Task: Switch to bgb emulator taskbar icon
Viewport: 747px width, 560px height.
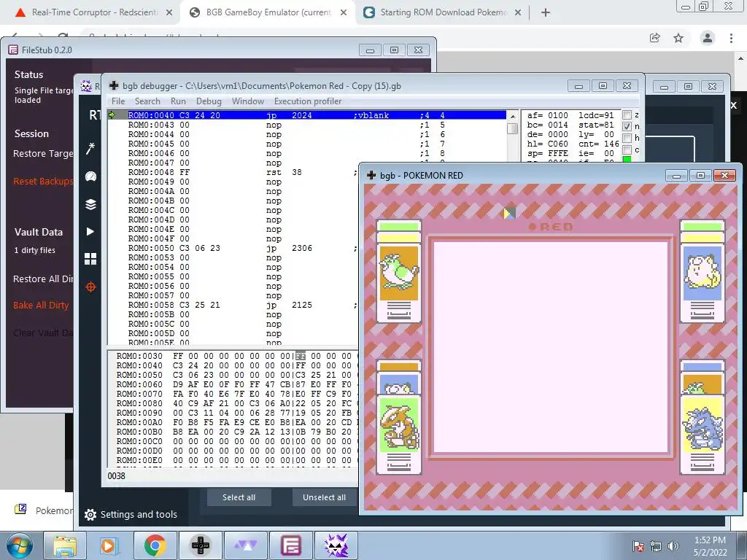Action: click(200, 545)
